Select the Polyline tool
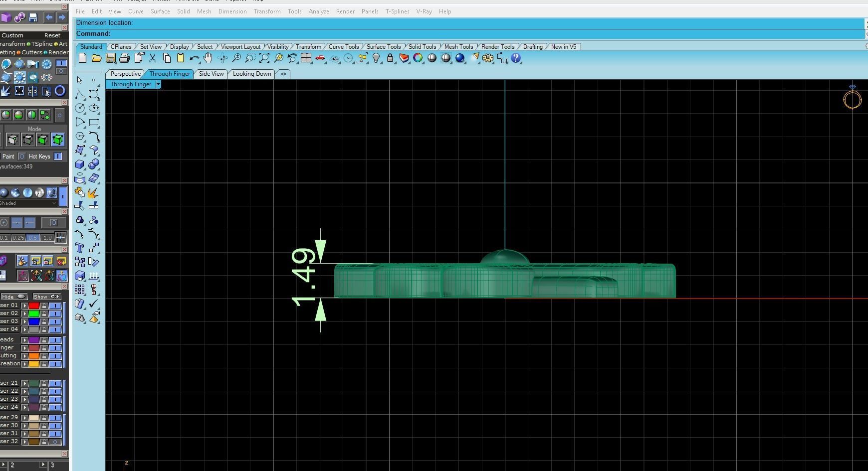This screenshot has width=868, height=471. (x=80, y=94)
